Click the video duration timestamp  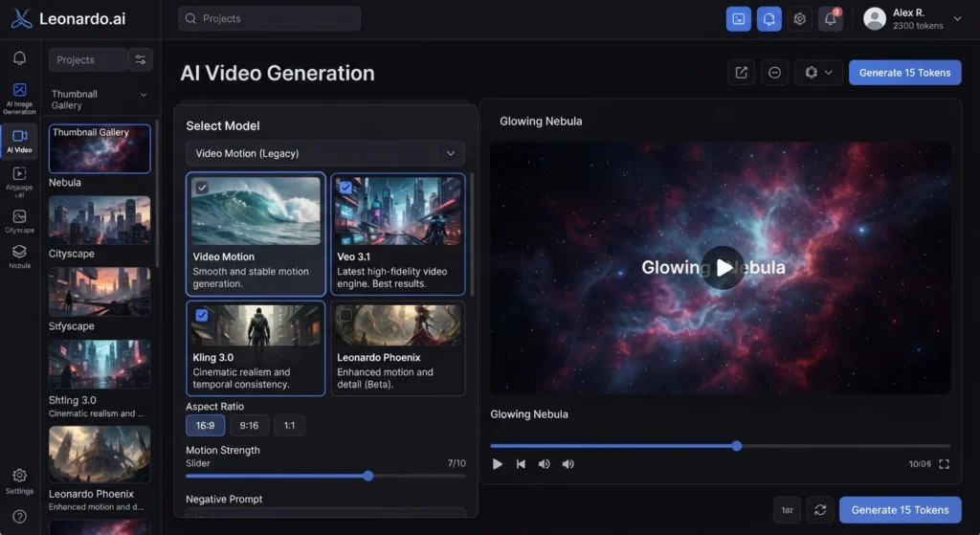click(920, 464)
